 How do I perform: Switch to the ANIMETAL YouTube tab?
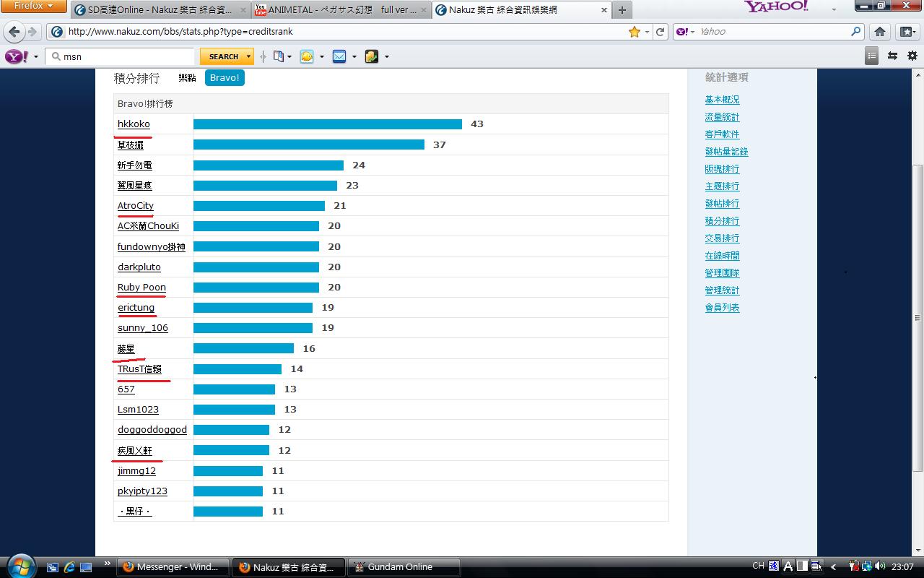(x=341, y=10)
